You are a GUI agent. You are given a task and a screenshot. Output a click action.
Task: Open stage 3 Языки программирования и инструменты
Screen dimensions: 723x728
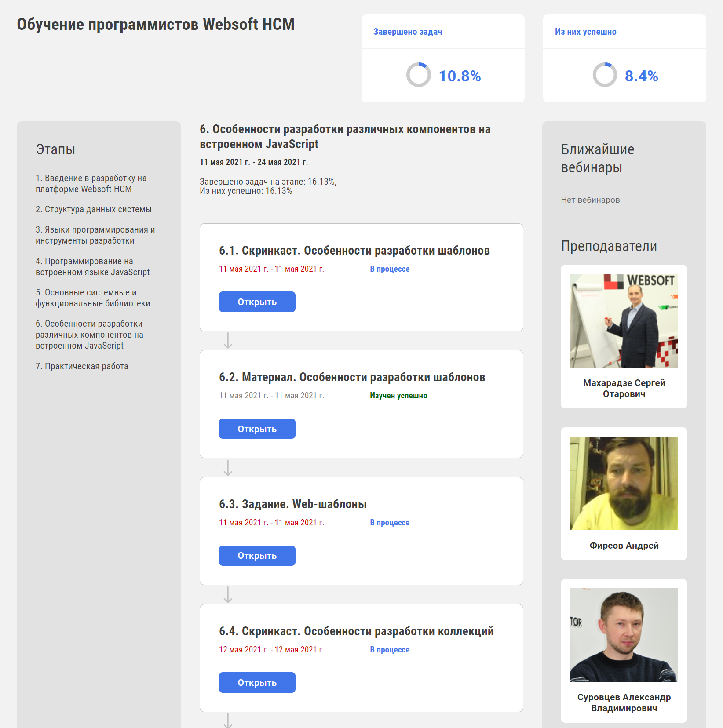pyautogui.click(x=95, y=235)
